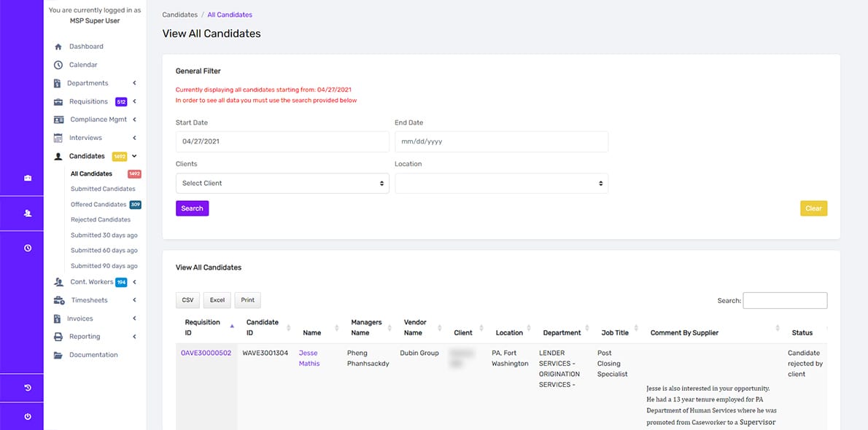Image resolution: width=868 pixels, height=430 pixels.
Task: Click the power icon in purple rail
Action: coord(28,416)
